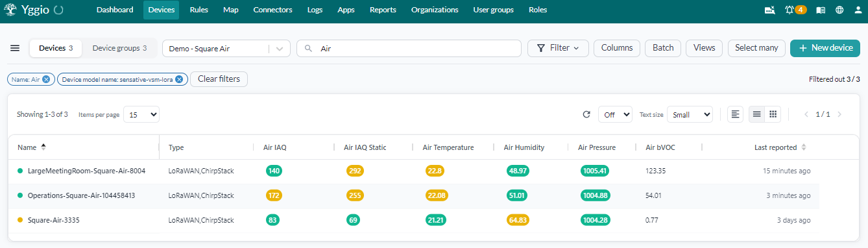Refresh the device list

(586, 114)
